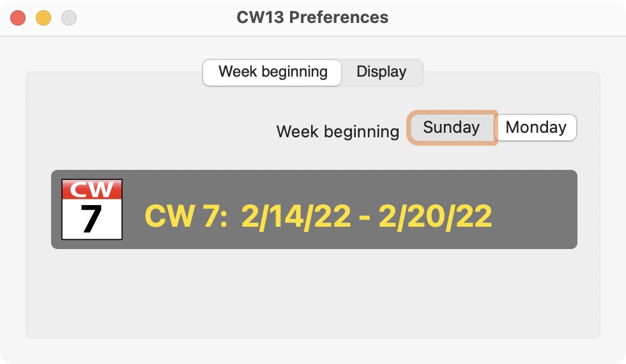Image resolution: width=626 pixels, height=364 pixels.
Task: Click the Week beginning label beside Sunday
Action: 338,132
